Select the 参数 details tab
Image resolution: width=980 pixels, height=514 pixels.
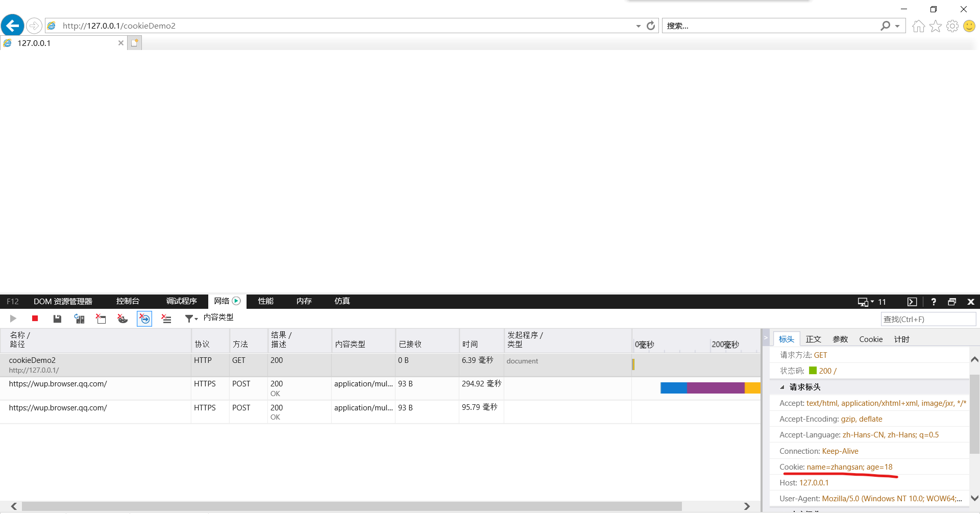tap(840, 339)
